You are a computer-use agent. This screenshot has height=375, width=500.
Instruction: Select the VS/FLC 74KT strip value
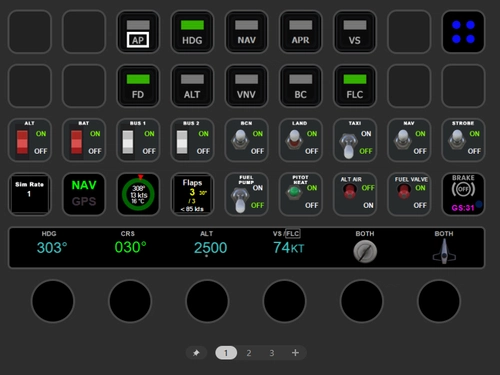pyautogui.click(x=288, y=248)
